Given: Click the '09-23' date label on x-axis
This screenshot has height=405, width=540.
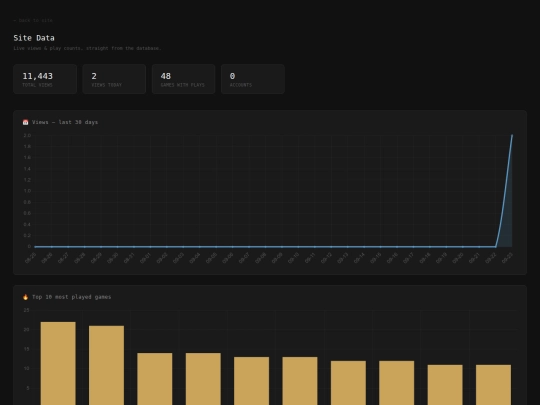Looking at the screenshot, I should 507,258.
